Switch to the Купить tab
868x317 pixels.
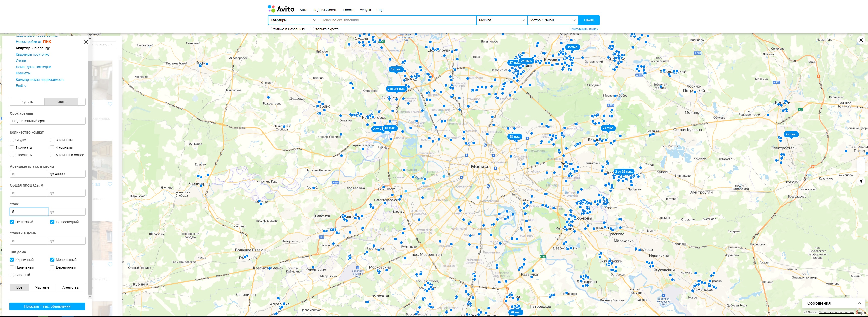[27, 102]
